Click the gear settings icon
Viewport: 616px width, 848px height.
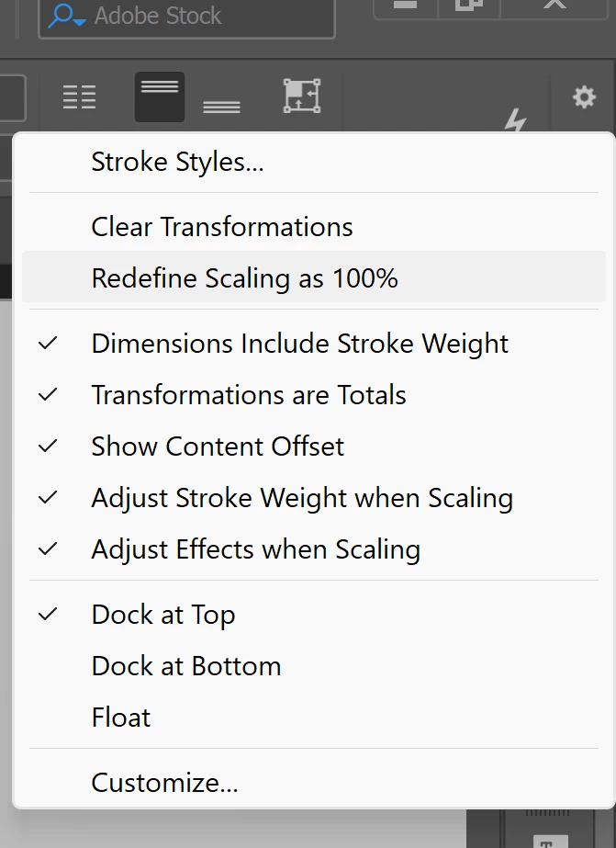[x=584, y=96]
